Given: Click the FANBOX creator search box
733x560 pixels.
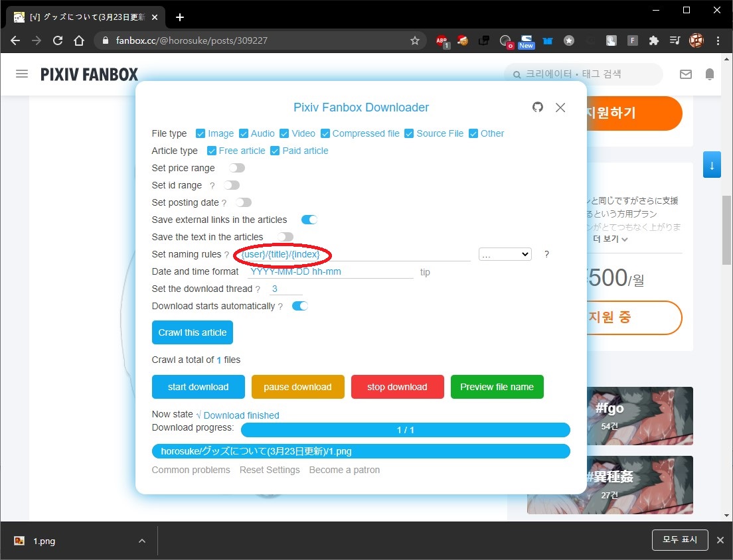Looking at the screenshot, I should (584, 74).
